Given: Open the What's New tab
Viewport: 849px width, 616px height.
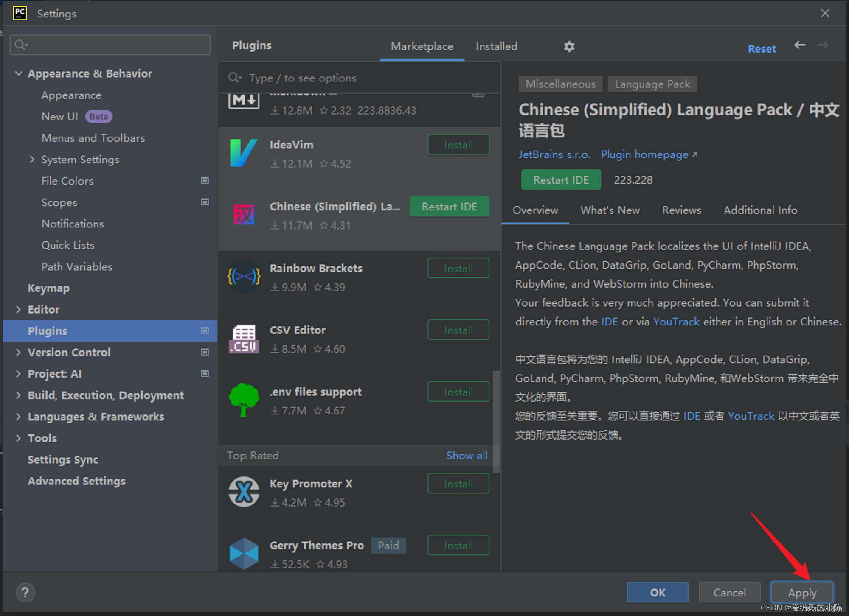Looking at the screenshot, I should tap(610, 210).
